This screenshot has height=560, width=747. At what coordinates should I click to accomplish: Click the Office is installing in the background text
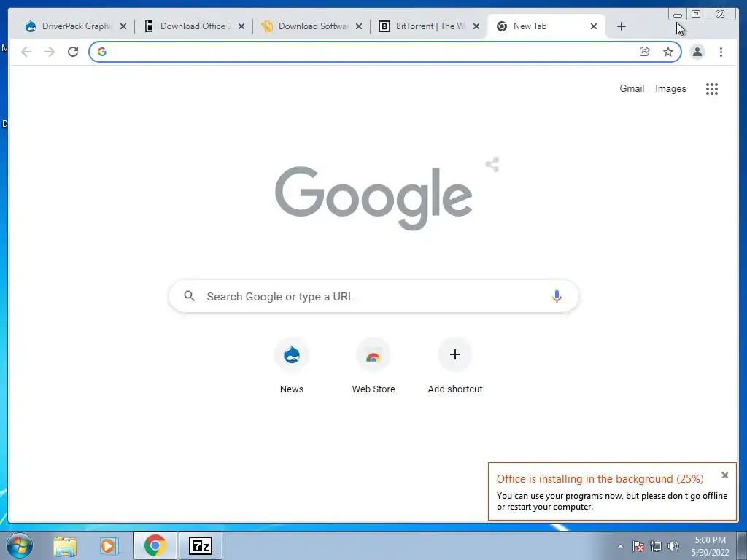tap(600, 479)
